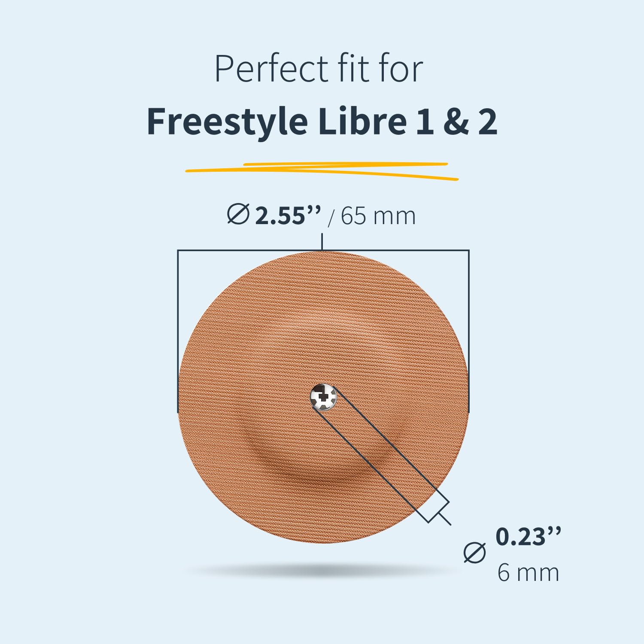
Task: Click the yellow scribble underline
Action: tap(322, 170)
